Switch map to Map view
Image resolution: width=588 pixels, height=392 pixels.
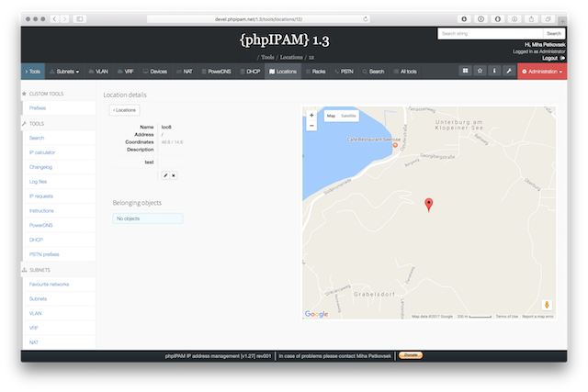[x=332, y=116]
